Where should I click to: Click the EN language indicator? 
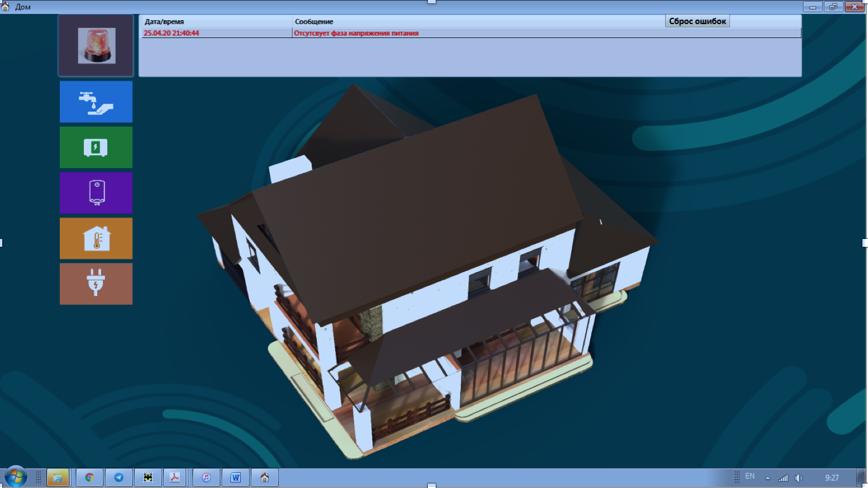click(x=750, y=476)
